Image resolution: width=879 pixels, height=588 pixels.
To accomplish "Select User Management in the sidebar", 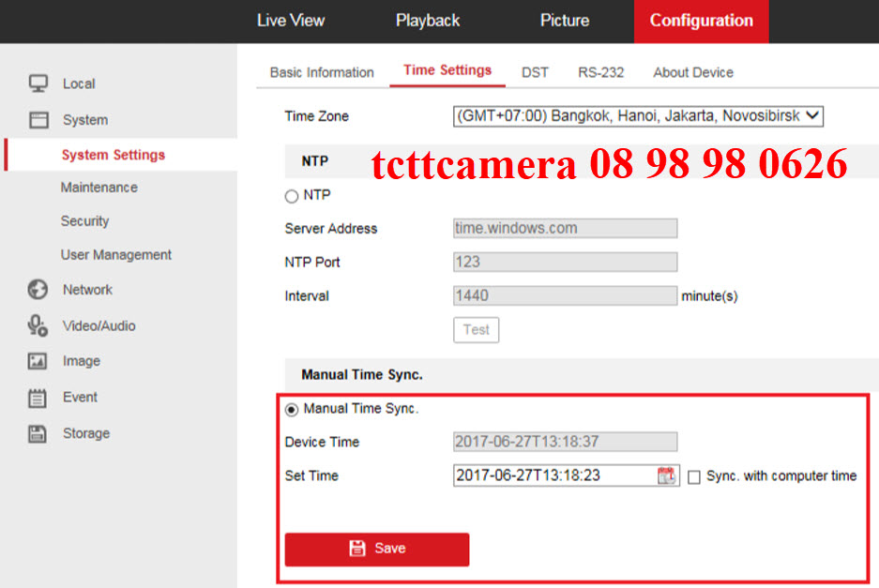I will pos(116,255).
